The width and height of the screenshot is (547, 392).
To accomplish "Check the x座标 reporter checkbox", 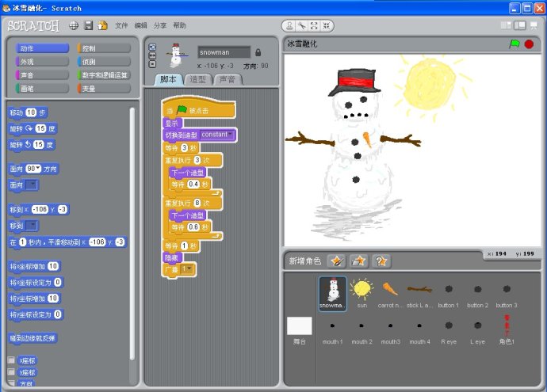I will [x=11, y=360].
